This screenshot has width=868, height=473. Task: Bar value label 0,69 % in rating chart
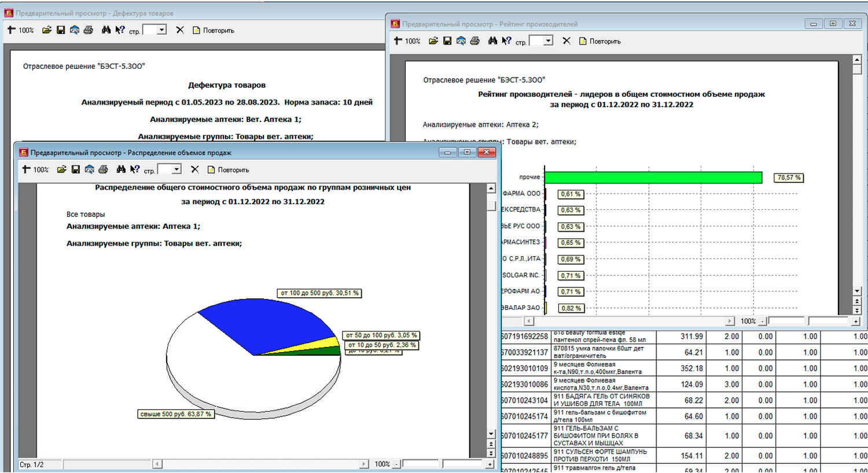click(x=571, y=259)
